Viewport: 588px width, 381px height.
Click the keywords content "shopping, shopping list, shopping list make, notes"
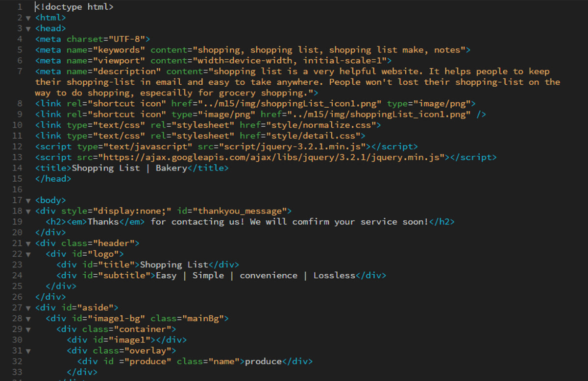point(329,50)
